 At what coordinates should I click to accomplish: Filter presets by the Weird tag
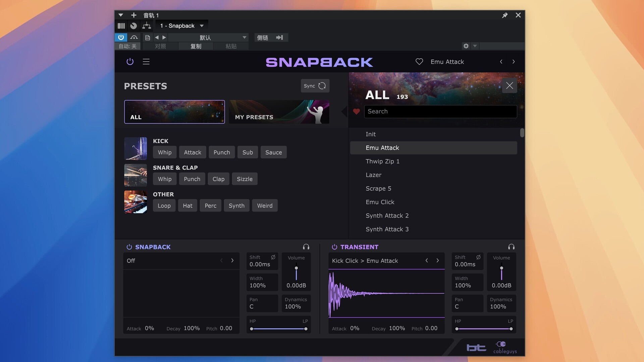[265, 205]
